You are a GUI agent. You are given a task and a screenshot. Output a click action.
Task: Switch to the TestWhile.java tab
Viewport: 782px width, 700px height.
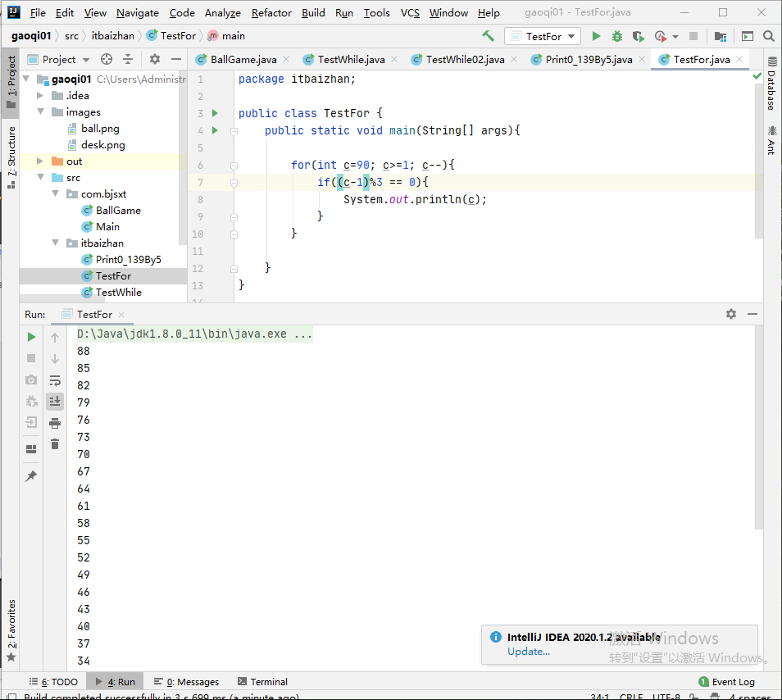pyautogui.click(x=351, y=59)
